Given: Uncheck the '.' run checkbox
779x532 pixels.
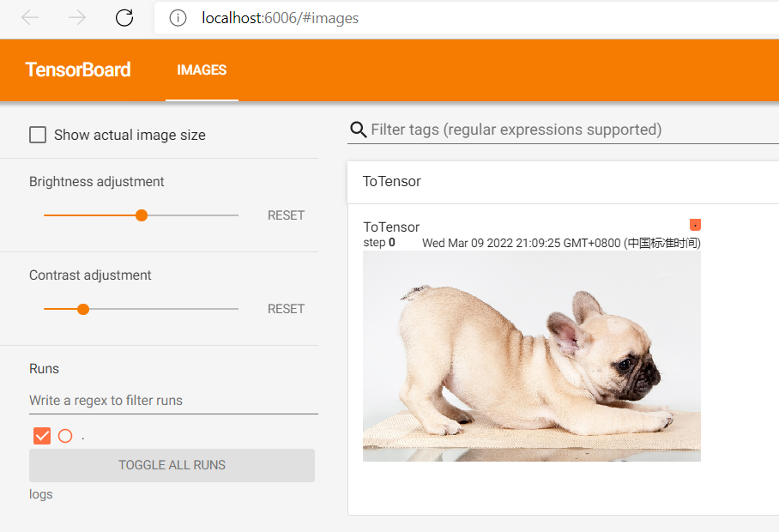Looking at the screenshot, I should (42, 436).
